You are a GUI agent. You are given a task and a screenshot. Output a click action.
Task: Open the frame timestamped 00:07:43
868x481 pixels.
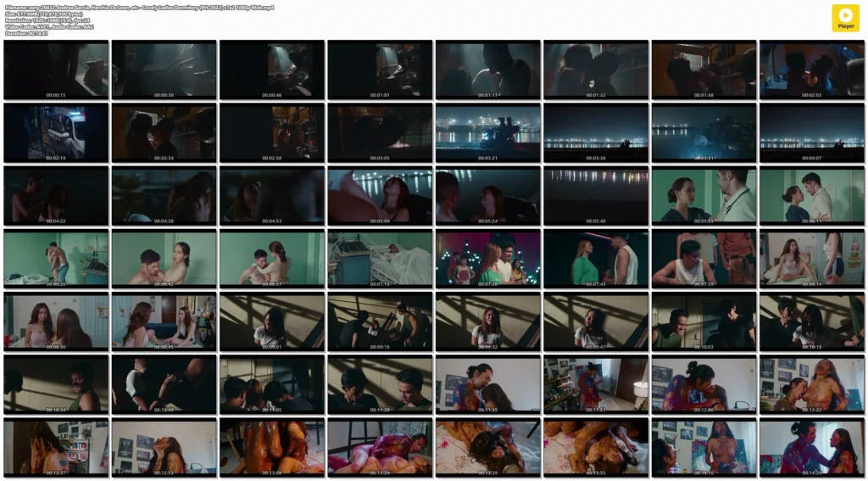coord(596,258)
